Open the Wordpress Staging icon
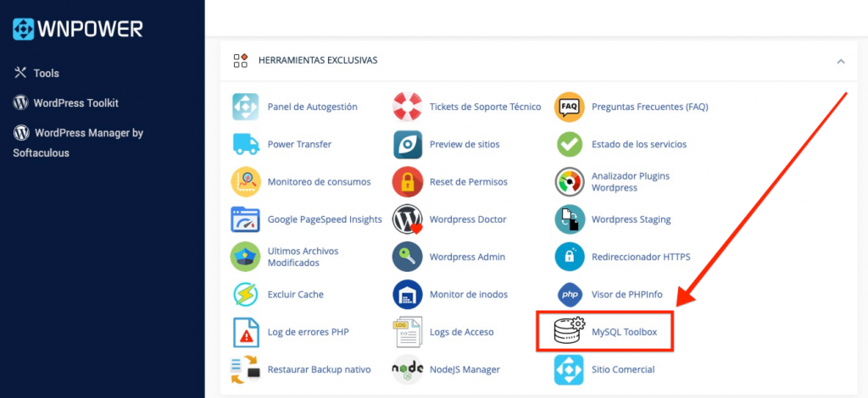The image size is (868, 398). pos(570,219)
